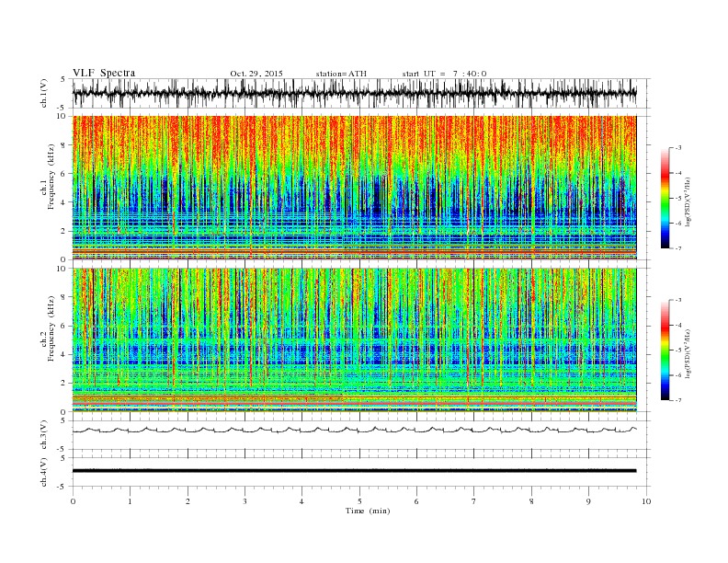This screenshot has width=728, height=563.
Task: Click the '5' minute tick label
Action: 359,501
